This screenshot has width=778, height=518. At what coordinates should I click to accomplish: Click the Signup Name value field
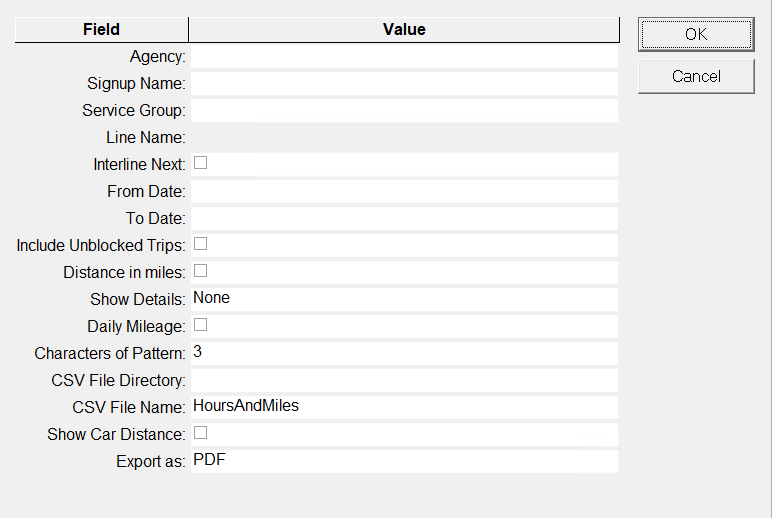tap(404, 84)
